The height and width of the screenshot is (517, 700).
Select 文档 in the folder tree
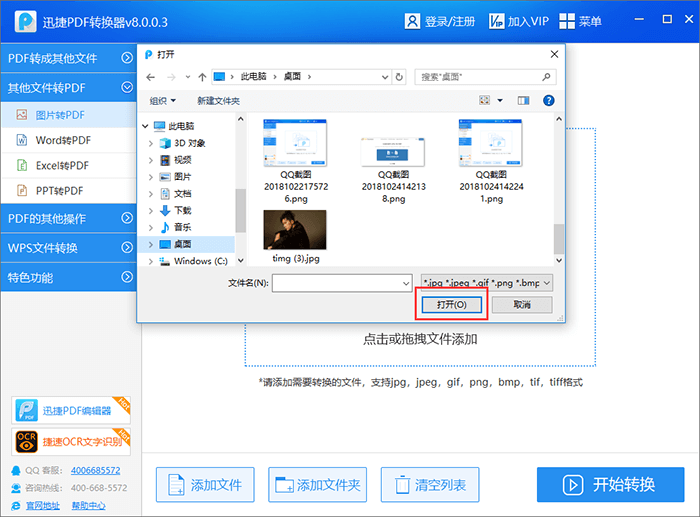pyautogui.click(x=183, y=194)
